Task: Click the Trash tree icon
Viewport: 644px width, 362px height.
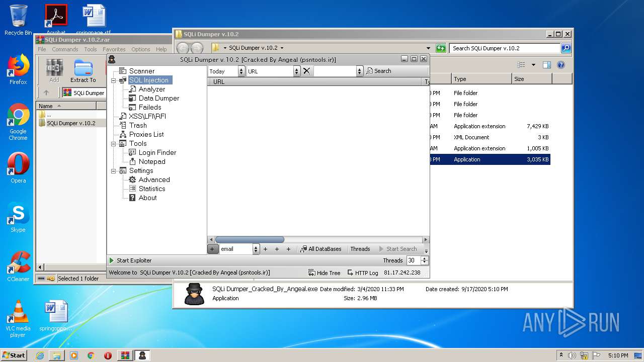Action: point(123,125)
